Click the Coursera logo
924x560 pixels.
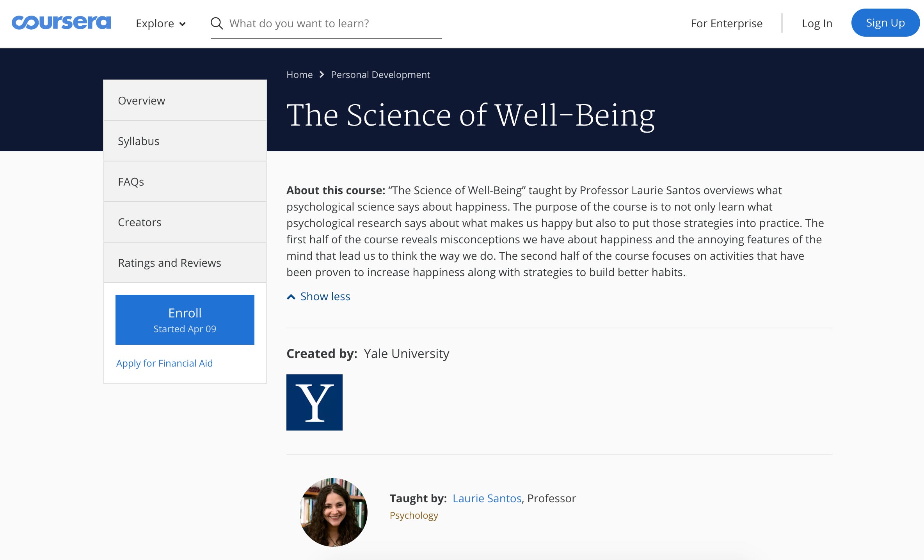(x=61, y=23)
